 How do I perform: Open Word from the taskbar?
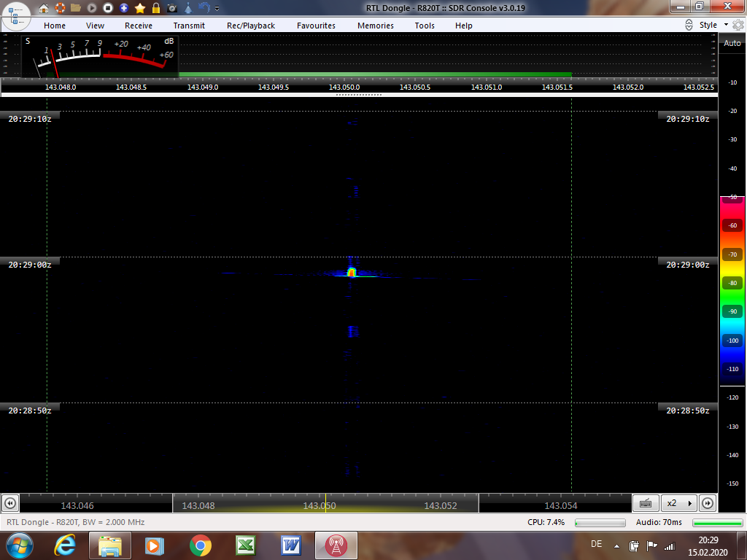(x=291, y=545)
